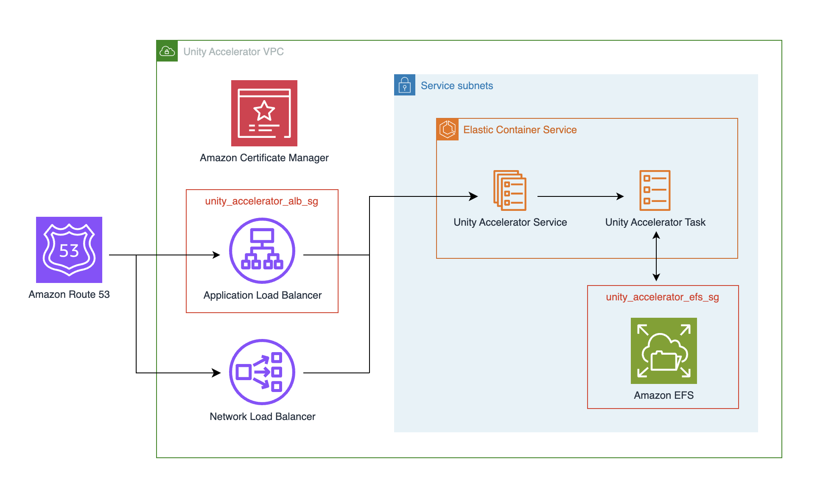This screenshot has width=823, height=504.
Task: Select the Amazon Route 53 icon
Action: [69, 249]
